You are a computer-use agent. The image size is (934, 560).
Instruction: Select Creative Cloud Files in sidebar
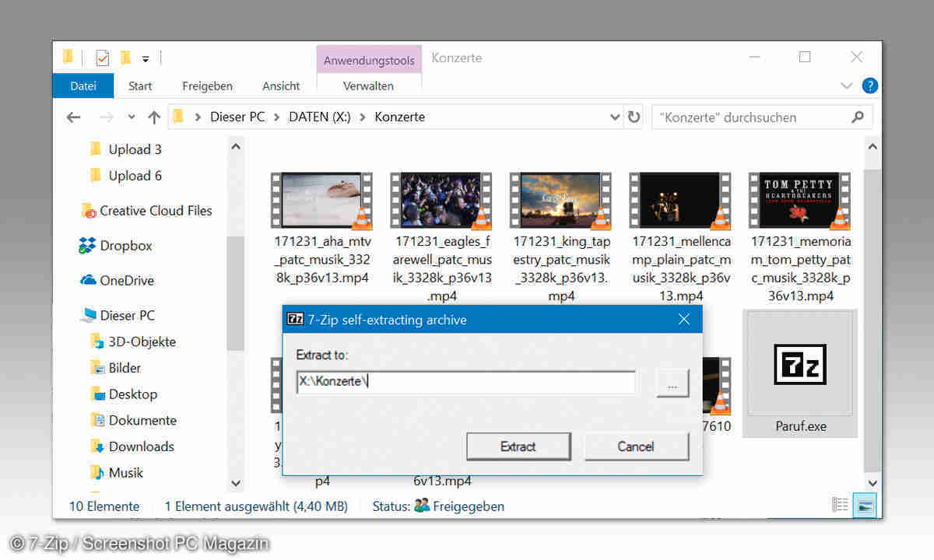click(155, 211)
